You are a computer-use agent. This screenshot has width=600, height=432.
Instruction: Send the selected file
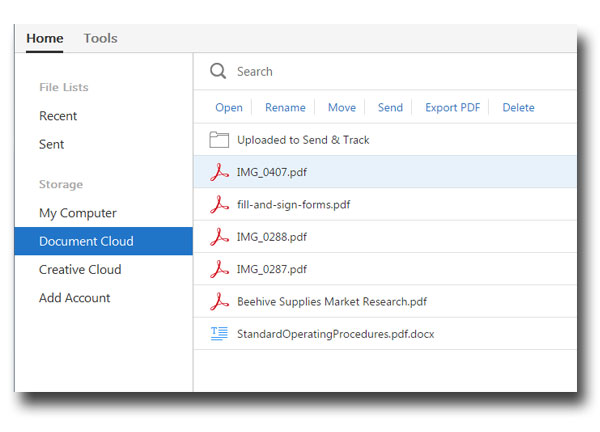pos(390,108)
